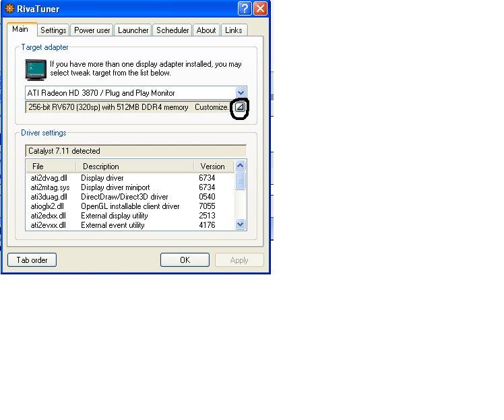Image resolution: width=504 pixels, height=420 pixels.
Task: Click the Customize triangle button for adapter
Action: pyautogui.click(x=240, y=107)
